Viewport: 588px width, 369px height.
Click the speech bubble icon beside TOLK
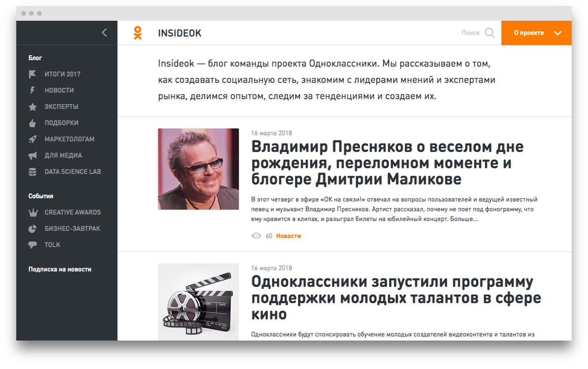[x=33, y=245]
